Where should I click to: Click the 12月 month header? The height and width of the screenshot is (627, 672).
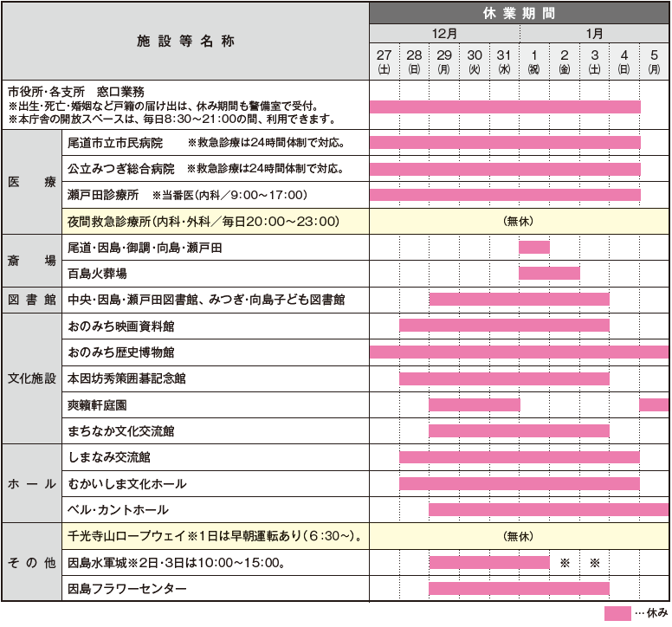click(x=444, y=34)
